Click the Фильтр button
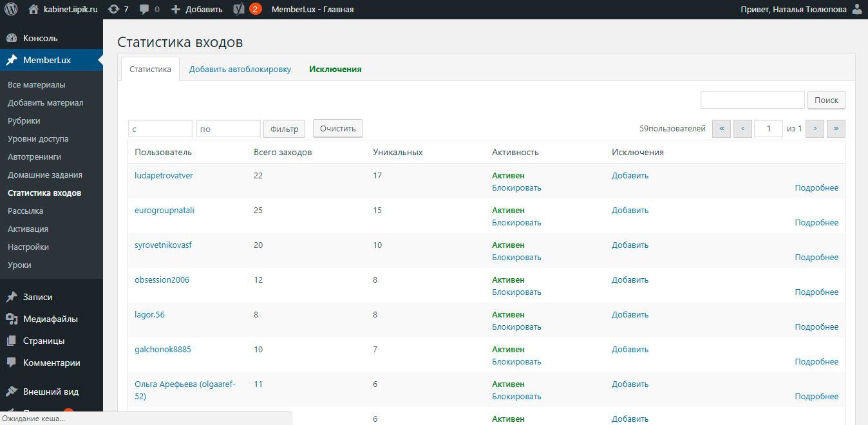The height and width of the screenshot is (425, 868). tap(284, 129)
